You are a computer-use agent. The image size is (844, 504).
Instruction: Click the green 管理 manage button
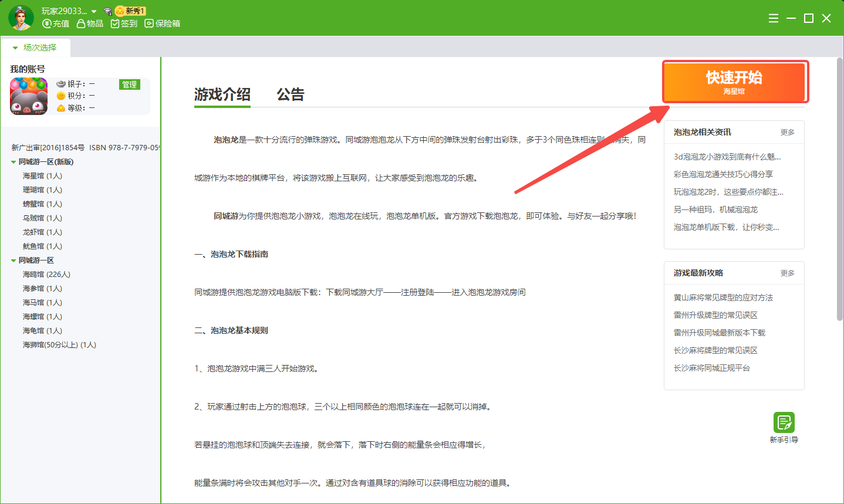click(x=129, y=84)
